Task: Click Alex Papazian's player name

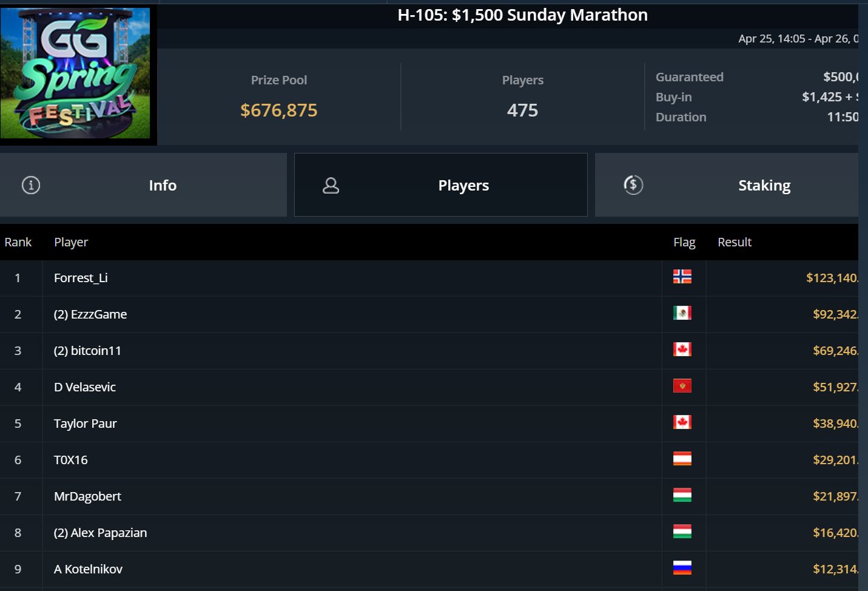Action: coord(109,533)
